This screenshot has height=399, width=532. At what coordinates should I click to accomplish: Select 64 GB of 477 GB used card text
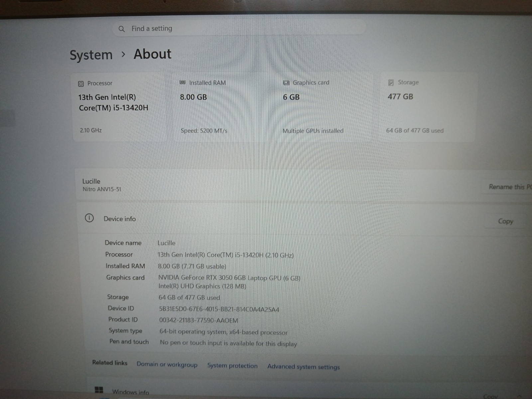coord(415,131)
